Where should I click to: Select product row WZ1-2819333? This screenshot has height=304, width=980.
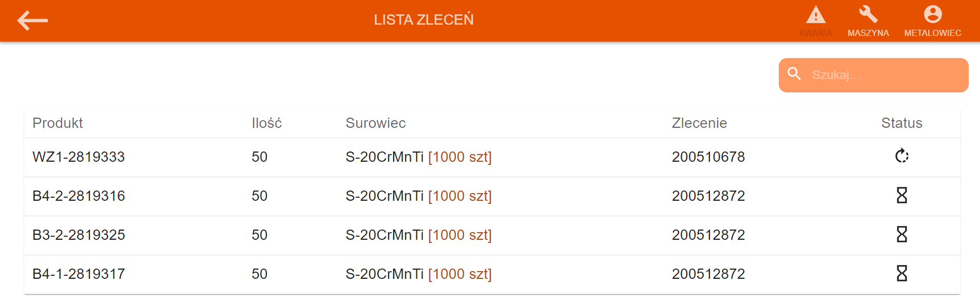(x=79, y=157)
